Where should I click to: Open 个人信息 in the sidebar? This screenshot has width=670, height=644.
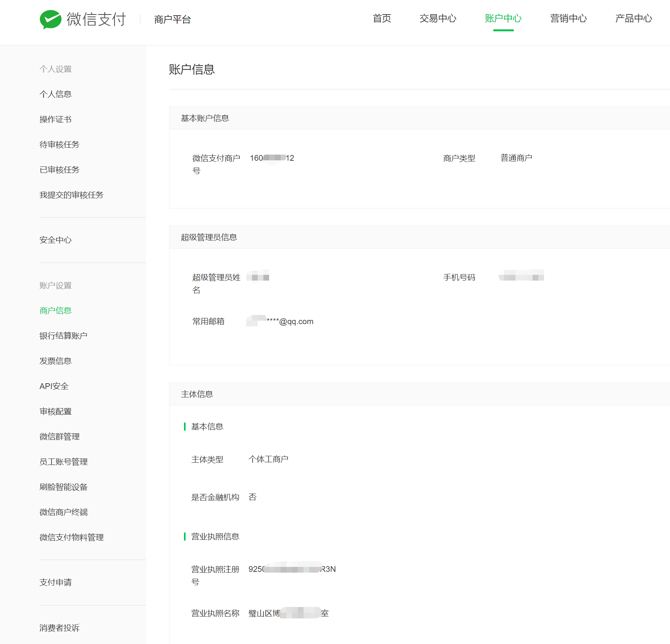tap(56, 94)
